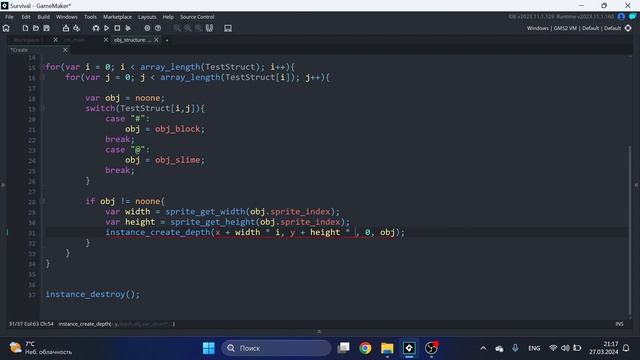
Task: Show hidden system tray icons chevron
Action: click(483, 348)
